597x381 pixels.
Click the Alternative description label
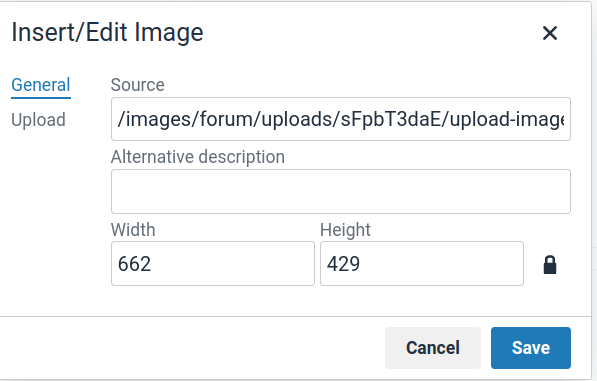(198, 157)
